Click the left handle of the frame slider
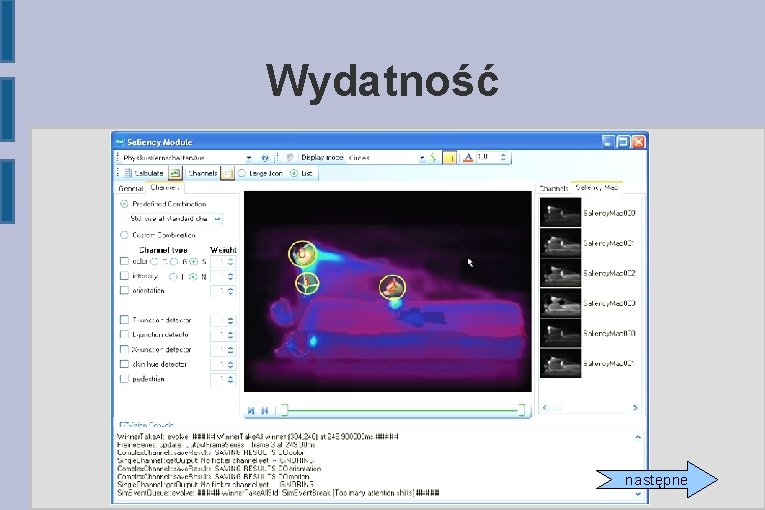The height and width of the screenshot is (510, 765). 284,410
